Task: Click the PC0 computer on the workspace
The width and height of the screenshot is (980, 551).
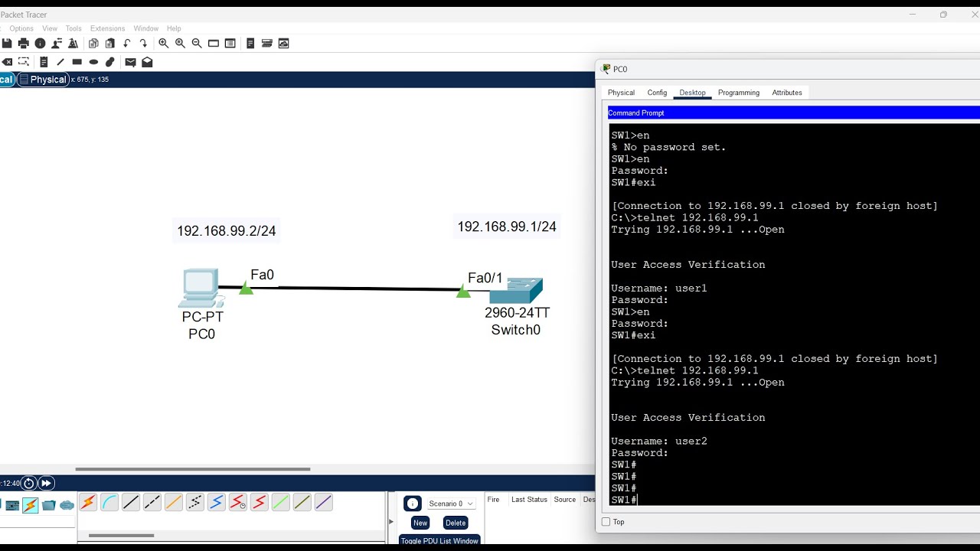Action: 201,289
